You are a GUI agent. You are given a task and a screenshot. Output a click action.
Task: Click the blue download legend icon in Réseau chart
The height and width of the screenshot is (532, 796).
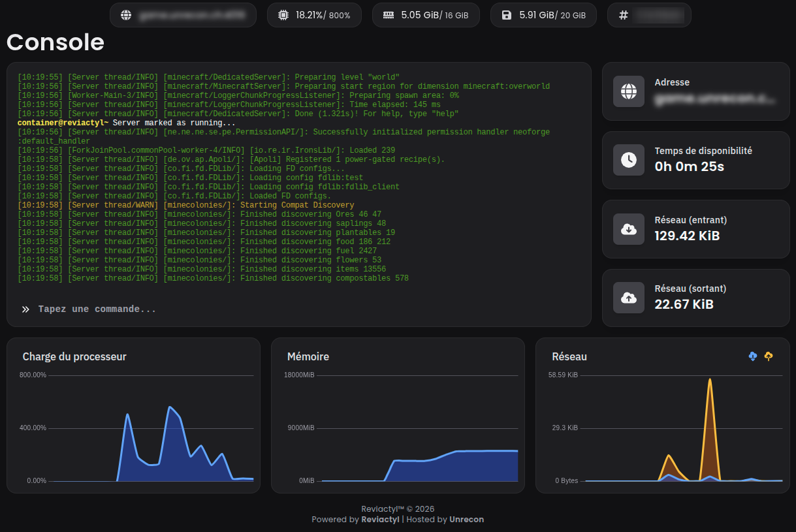pyautogui.click(x=753, y=356)
